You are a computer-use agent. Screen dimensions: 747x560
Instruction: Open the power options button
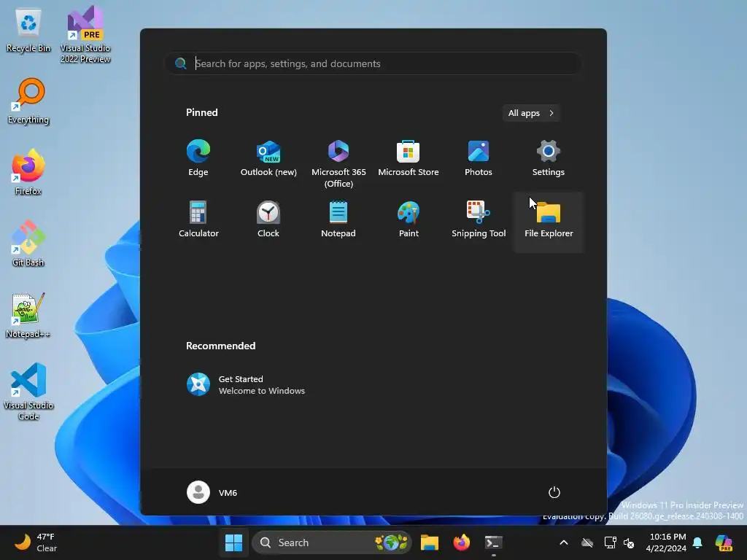(x=554, y=492)
